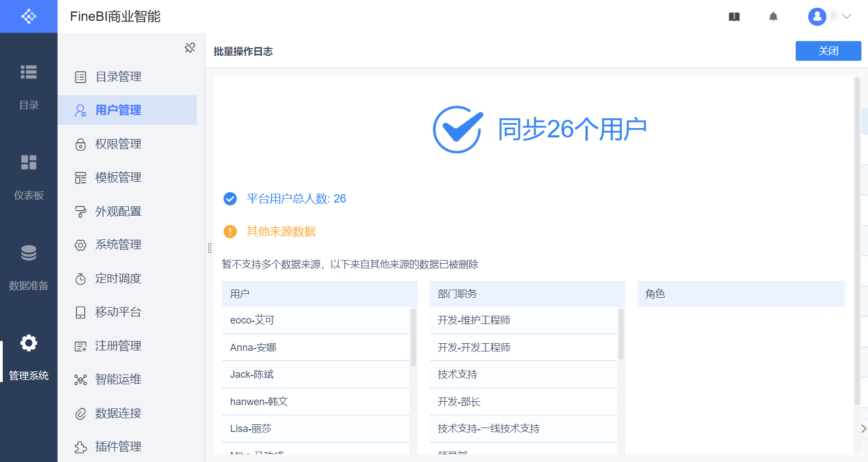Open 数据连接 menu item
The width and height of the screenshot is (868, 462).
118,413
